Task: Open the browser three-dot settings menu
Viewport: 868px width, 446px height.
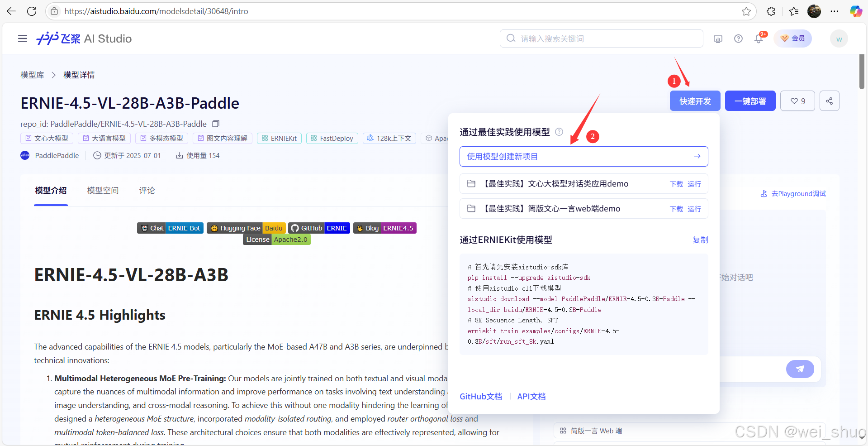Action: [835, 11]
